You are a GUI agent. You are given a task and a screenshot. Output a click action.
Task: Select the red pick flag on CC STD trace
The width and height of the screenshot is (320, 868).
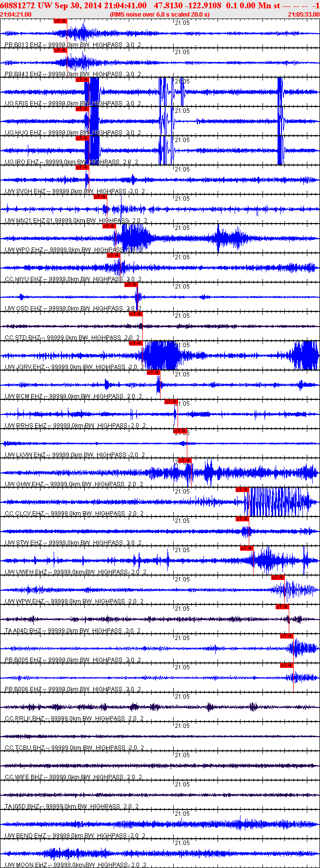click(136, 314)
